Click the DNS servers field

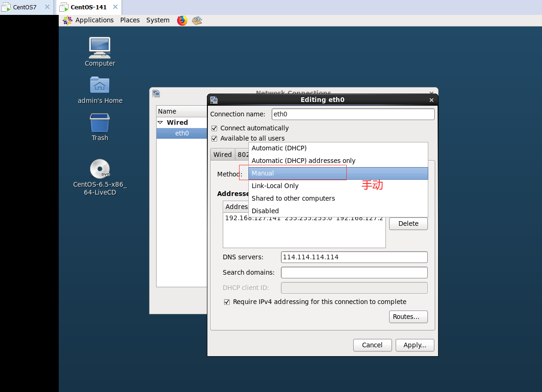[x=354, y=257]
